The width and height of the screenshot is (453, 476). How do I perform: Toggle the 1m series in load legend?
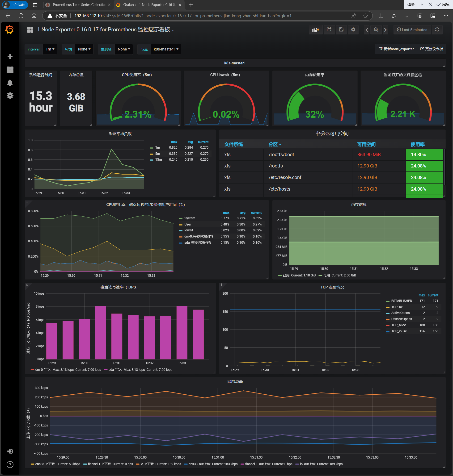157,147
